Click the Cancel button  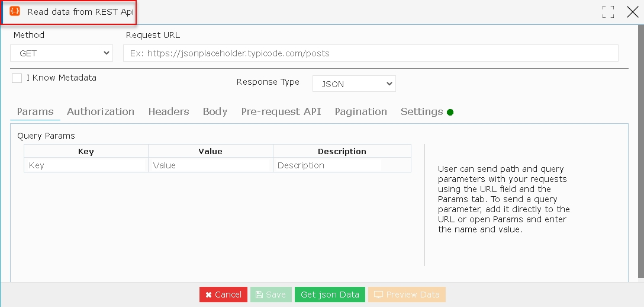pos(223,295)
